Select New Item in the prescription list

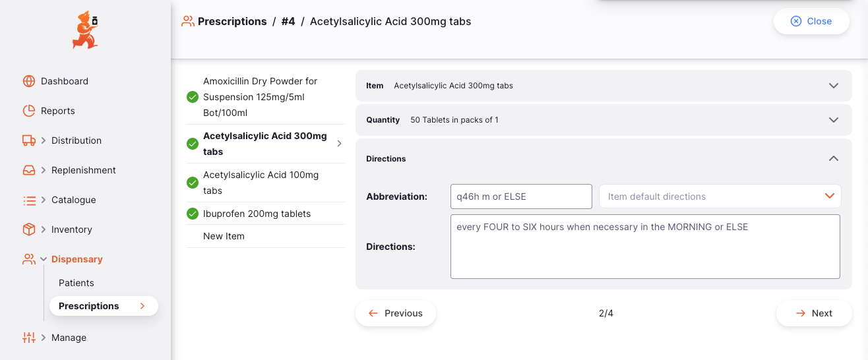(x=224, y=236)
